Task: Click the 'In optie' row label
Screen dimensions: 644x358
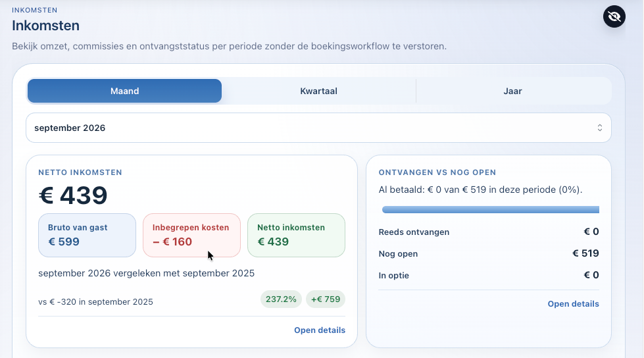Action: (x=393, y=275)
